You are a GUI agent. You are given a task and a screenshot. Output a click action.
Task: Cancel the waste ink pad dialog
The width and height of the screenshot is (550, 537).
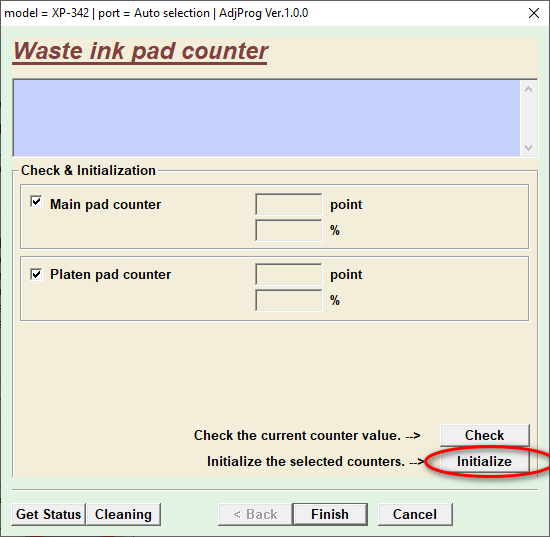point(415,515)
